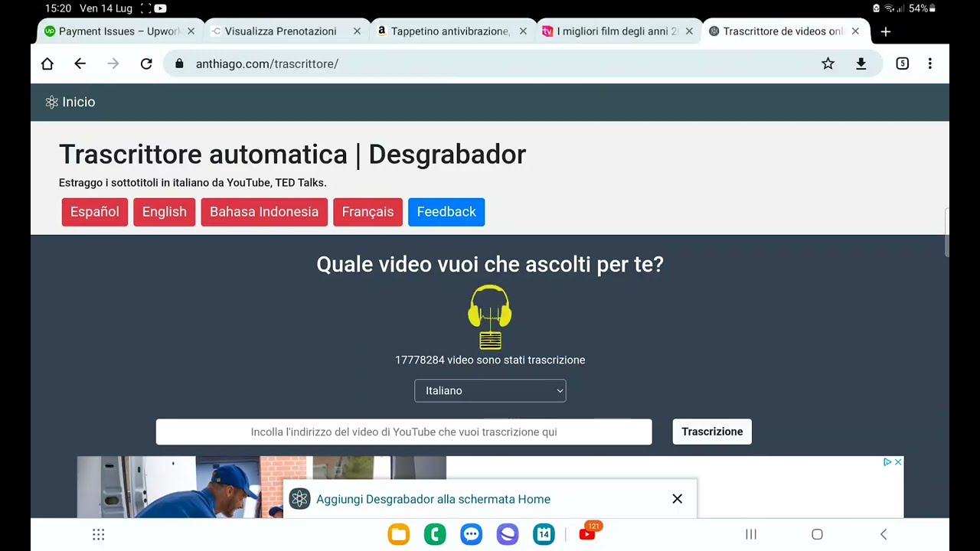The image size is (980, 551).
Task: Close the advertisement with the X icon
Action: pyautogui.click(x=898, y=461)
